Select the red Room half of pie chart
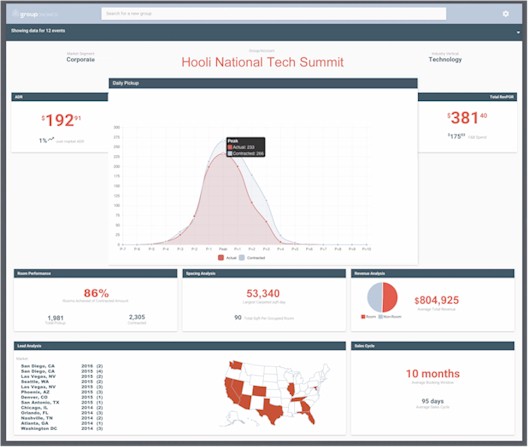The width and height of the screenshot is (528, 447). (390, 297)
